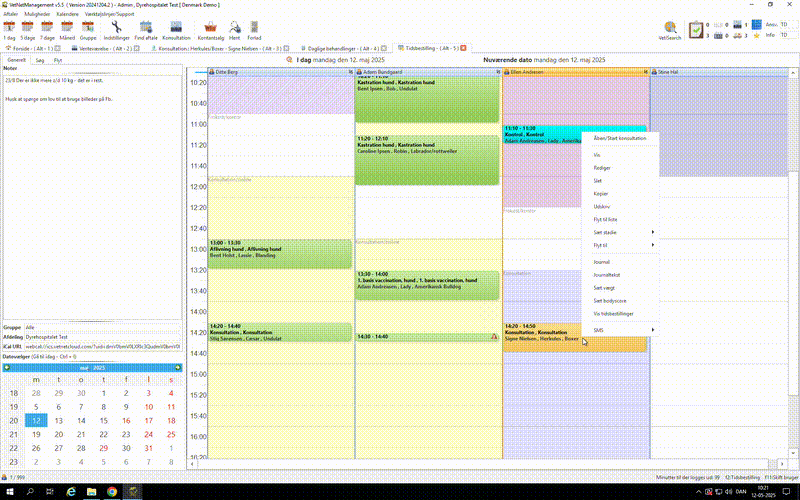Open Kontantsalg shopping basket
The width and height of the screenshot is (800, 500).
point(210,31)
